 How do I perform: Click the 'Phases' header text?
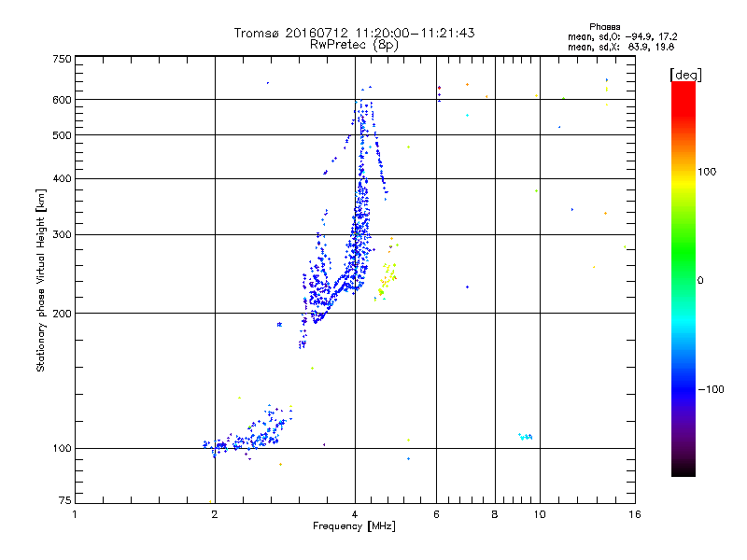604,27
